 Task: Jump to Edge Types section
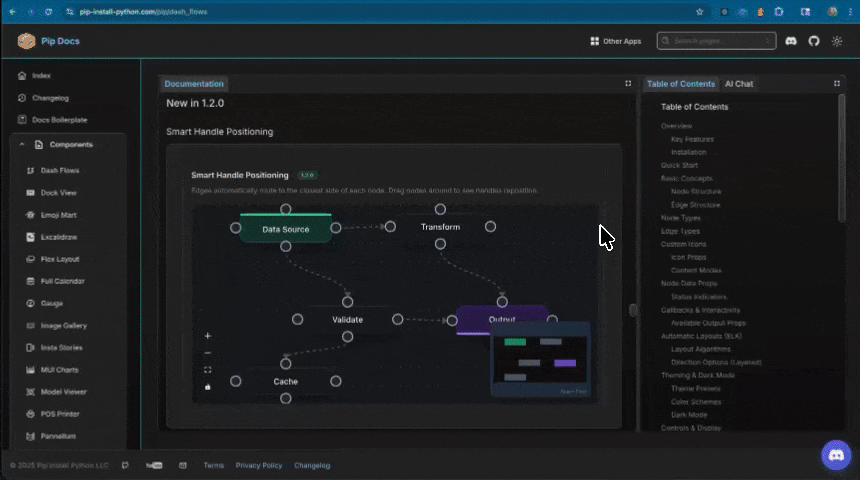point(680,231)
